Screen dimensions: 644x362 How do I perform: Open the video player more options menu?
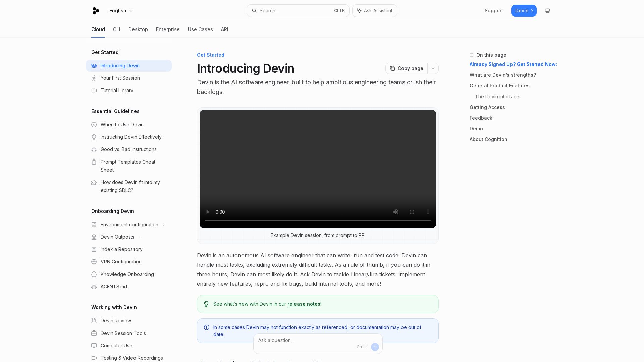click(x=428, y=212)
